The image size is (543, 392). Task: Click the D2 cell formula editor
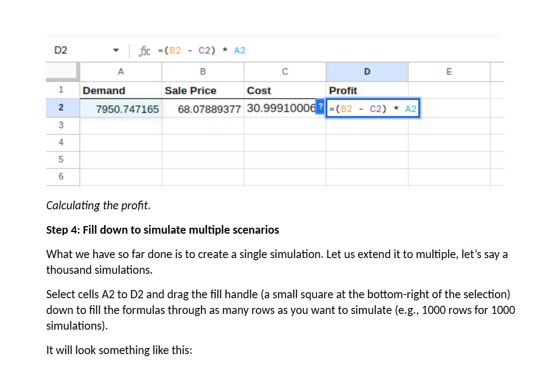tap(373, 108)
